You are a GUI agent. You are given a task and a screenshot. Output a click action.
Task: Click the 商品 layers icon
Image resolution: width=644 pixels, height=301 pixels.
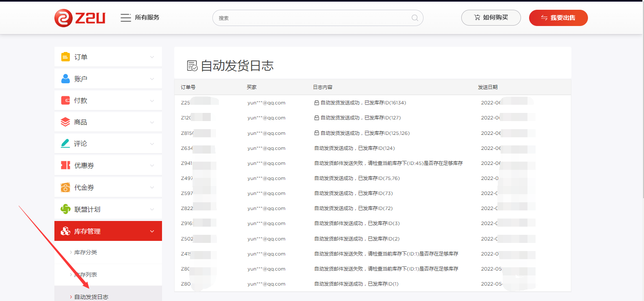pos(65,122)
